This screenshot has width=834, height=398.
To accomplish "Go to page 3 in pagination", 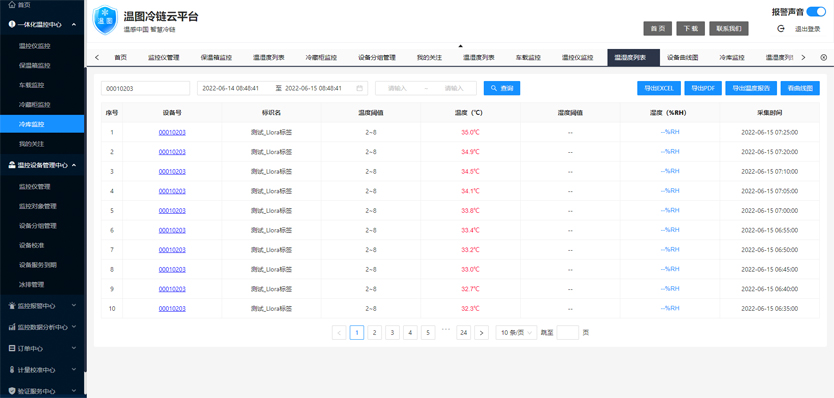I will (393, 333).
